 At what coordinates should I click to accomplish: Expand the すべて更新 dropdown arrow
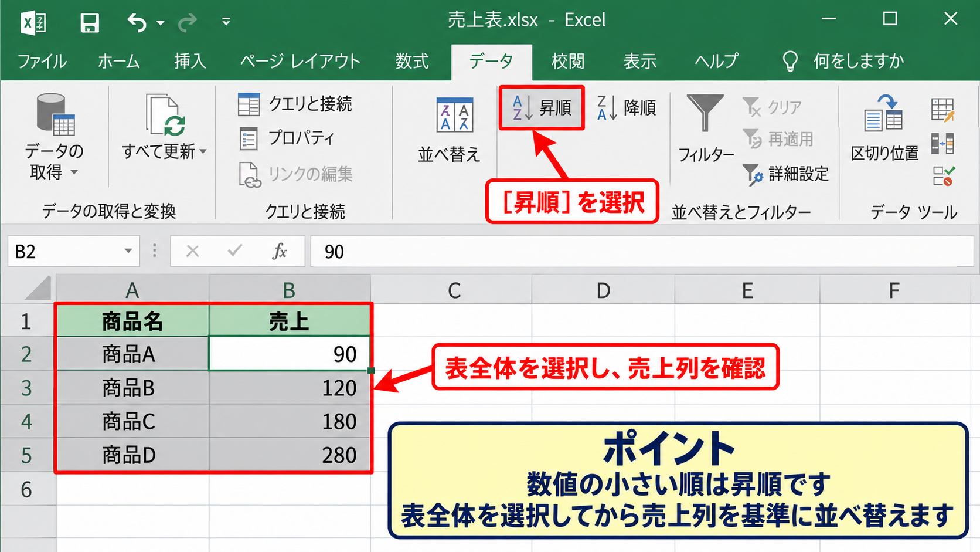[x=203, y=151]
